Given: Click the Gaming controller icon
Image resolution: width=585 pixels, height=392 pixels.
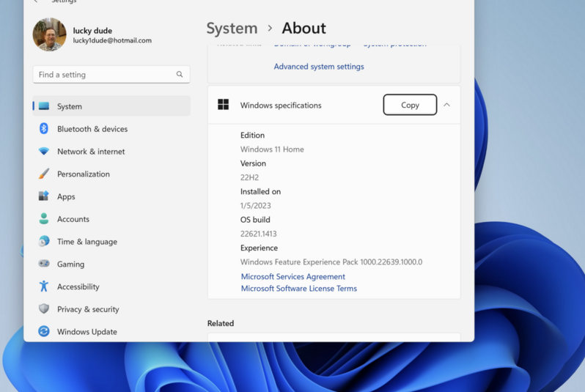Looking at the screenshot, I should (x=44, y=264).
